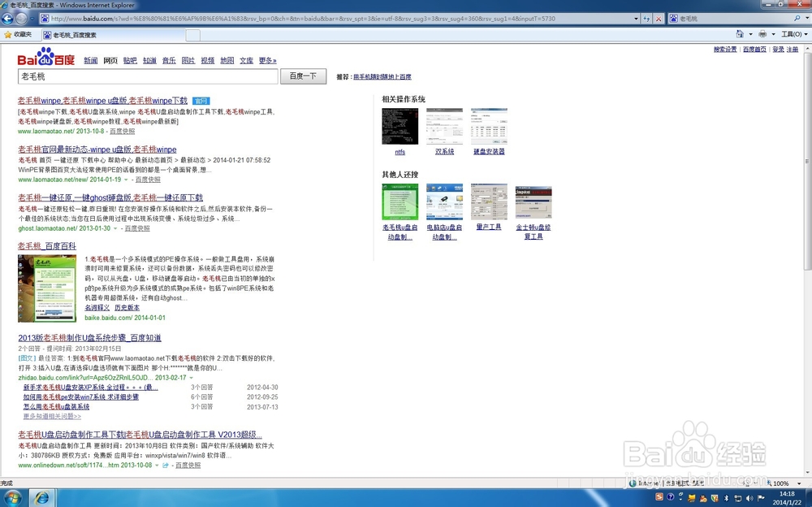The height and width of the screenshot is (507, 812).
Task: Switch to Baidu 新闻 tab
Action: [91, 61]
